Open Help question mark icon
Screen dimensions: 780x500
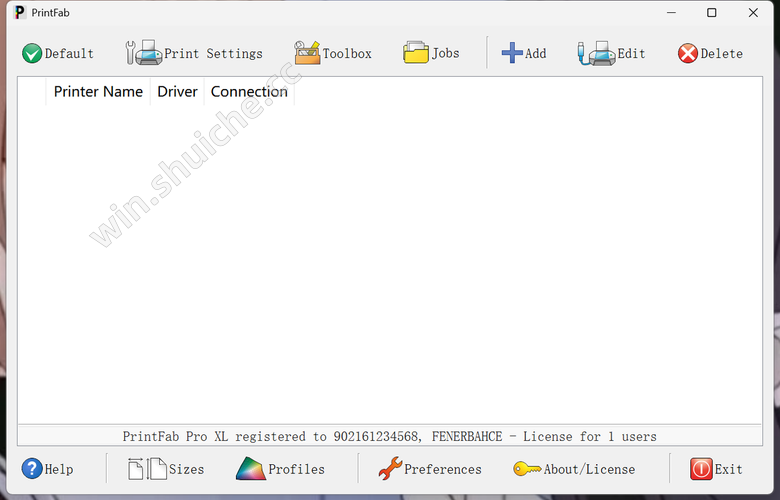click(x=32, y=469)
